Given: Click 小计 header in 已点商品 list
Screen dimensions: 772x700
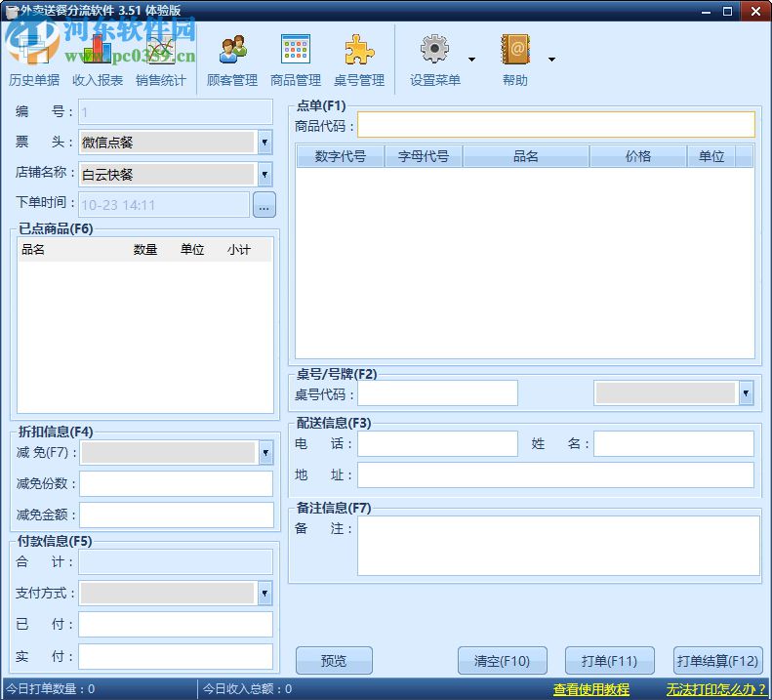Looking at the screenshot, I should coord(239,250).
